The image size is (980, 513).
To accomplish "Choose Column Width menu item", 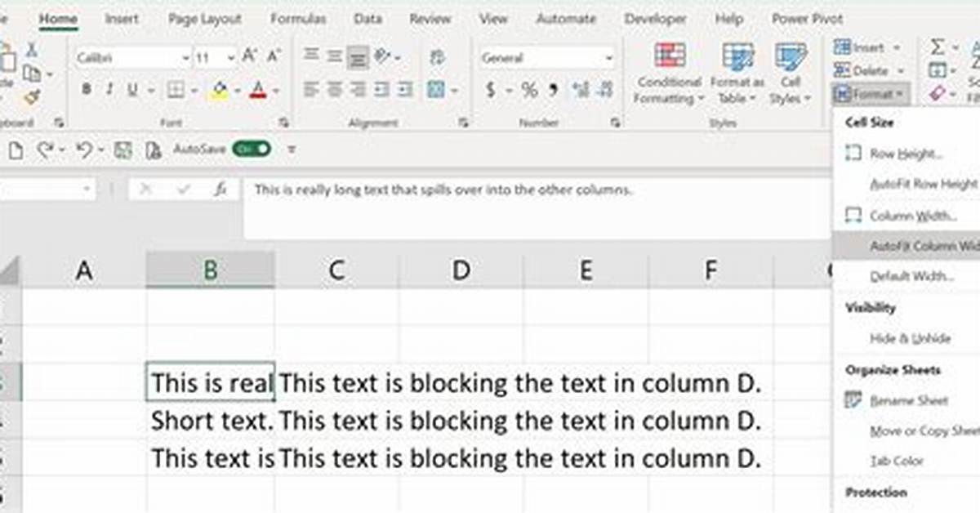I will pos(905,216).
